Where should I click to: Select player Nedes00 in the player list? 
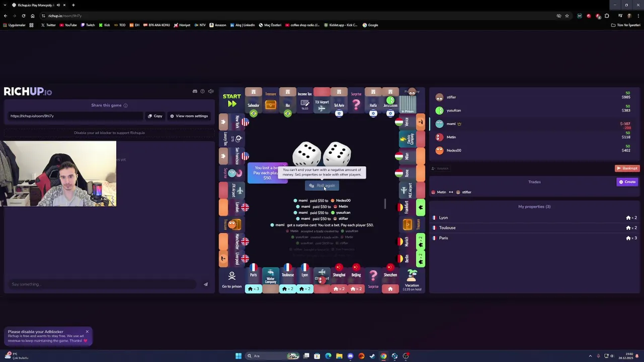(x=534, y=150)
